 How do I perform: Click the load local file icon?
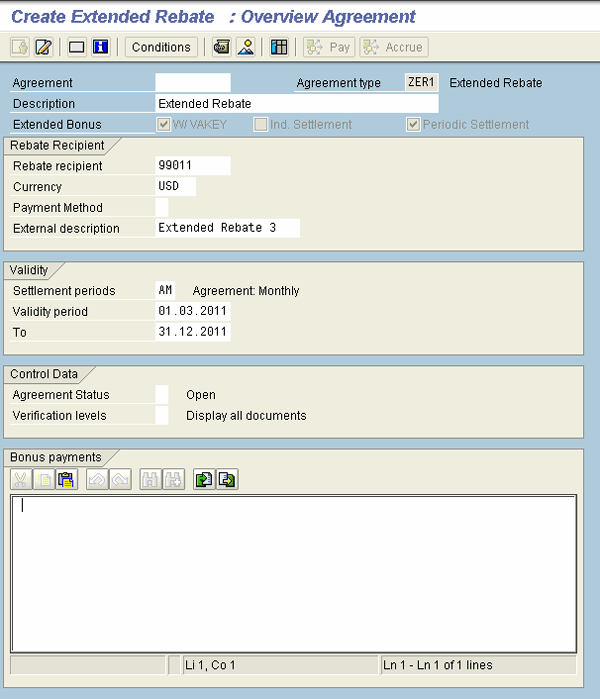[x=203, y=480]
